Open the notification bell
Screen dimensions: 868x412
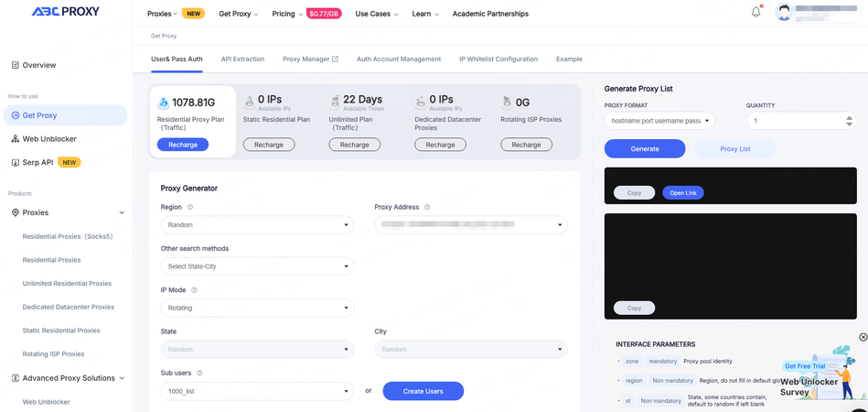756,12
